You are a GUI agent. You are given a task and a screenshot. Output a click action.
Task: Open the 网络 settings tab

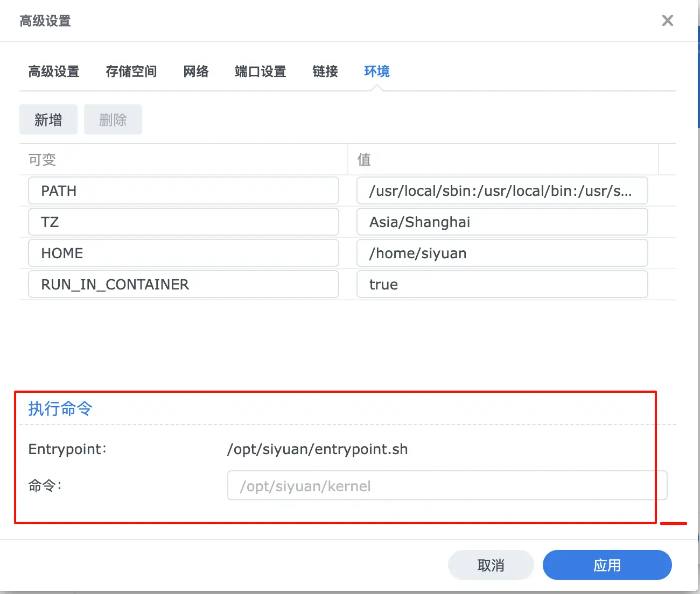click(196, 72)
